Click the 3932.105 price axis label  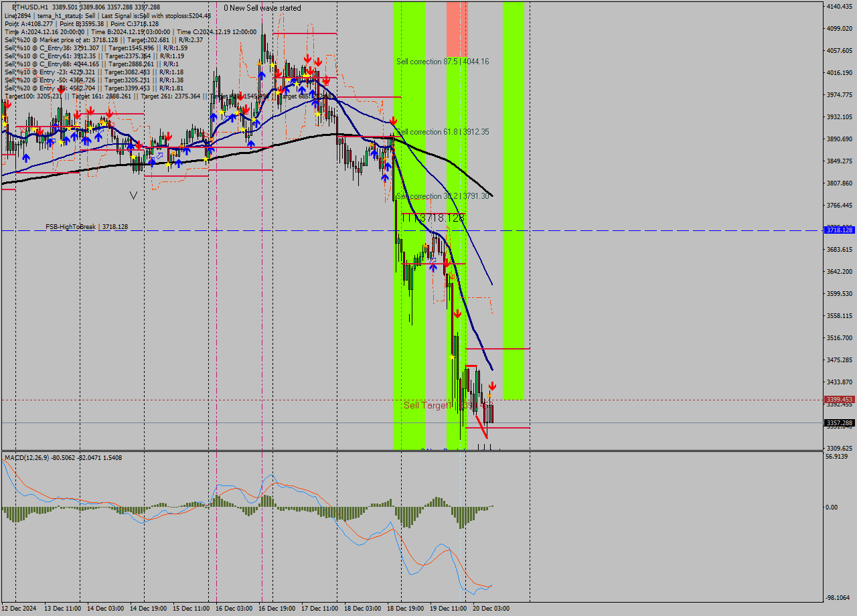[x=840, y=117]
